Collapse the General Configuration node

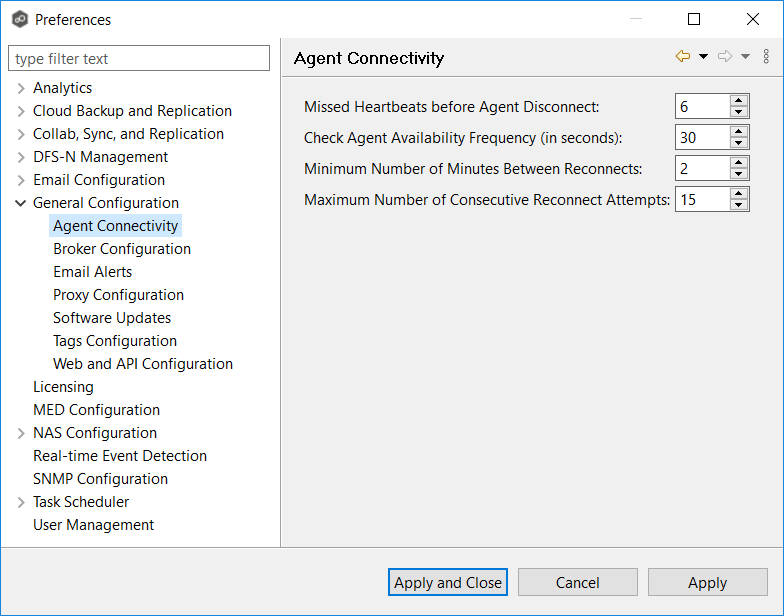click(x=21, y=203)
